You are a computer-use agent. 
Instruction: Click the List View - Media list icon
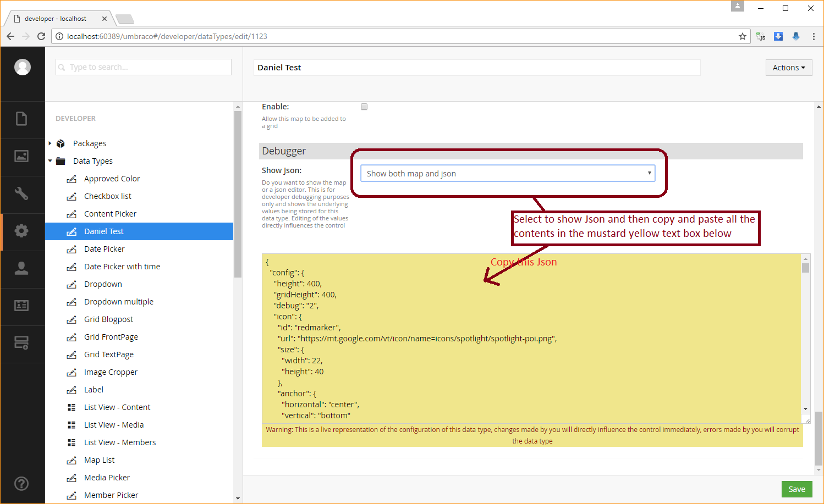click(72, 425)
